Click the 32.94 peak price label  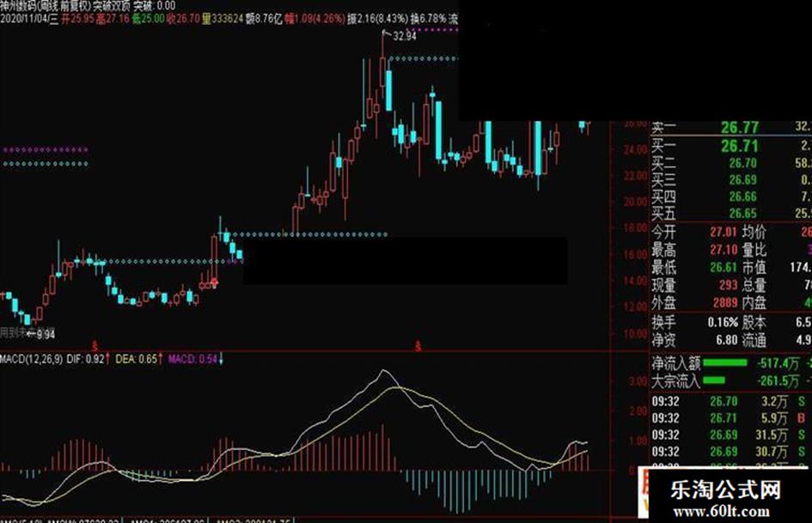[x=405, y=36]
